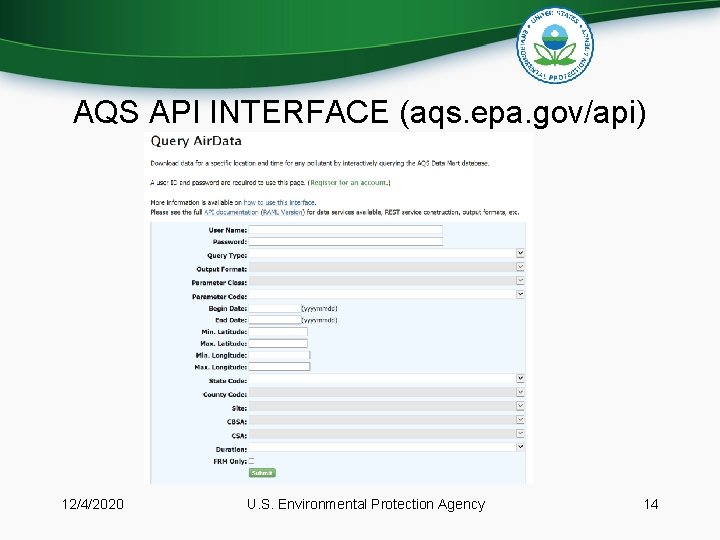Click the 12/4/2020 date footer
720x540 pixels.
tap(93, 504)
